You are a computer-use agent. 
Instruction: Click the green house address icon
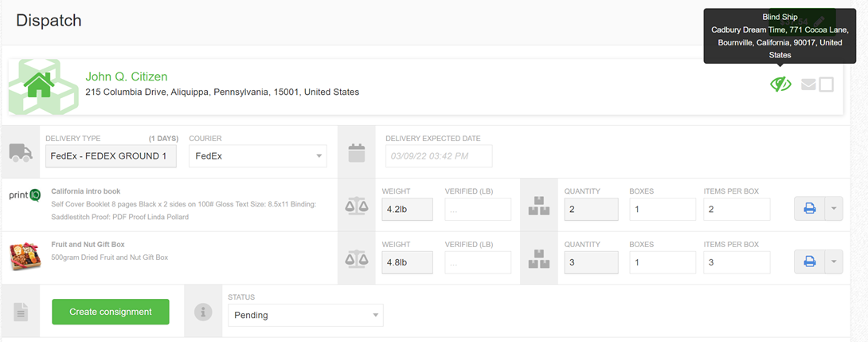pyautogui.click(x=37, y=85)
